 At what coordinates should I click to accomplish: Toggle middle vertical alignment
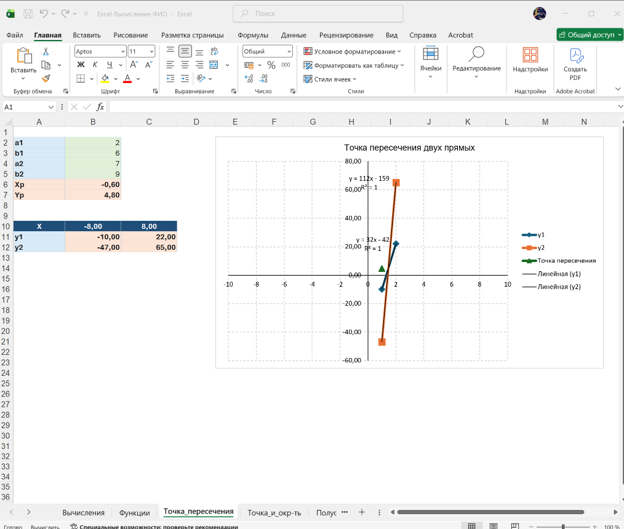(185, 51)
